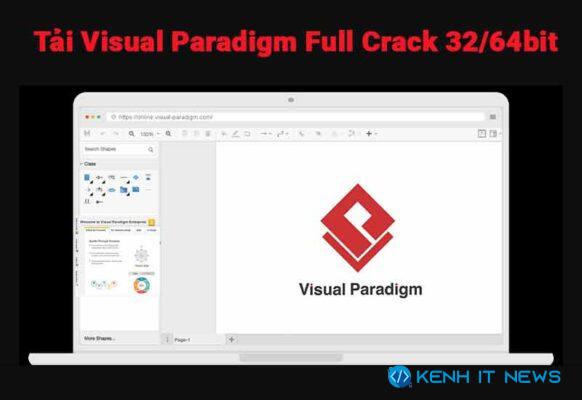Image resolution: width=582 pixels, height=400 pixels.
Task: Open the page options dots beside Page-1
Action: pos(167,340)
